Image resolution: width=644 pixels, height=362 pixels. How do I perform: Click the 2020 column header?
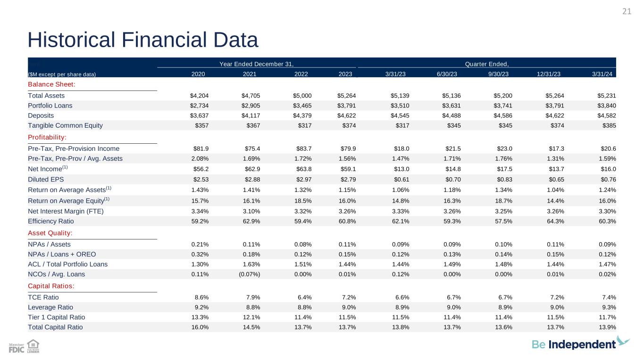(198, 74)
